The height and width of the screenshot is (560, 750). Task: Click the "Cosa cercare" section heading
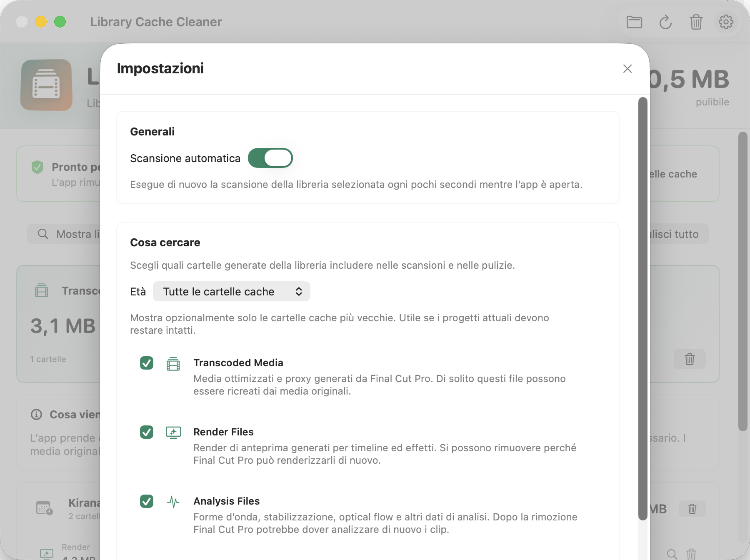pyautogui.click(x=165, y=242)
